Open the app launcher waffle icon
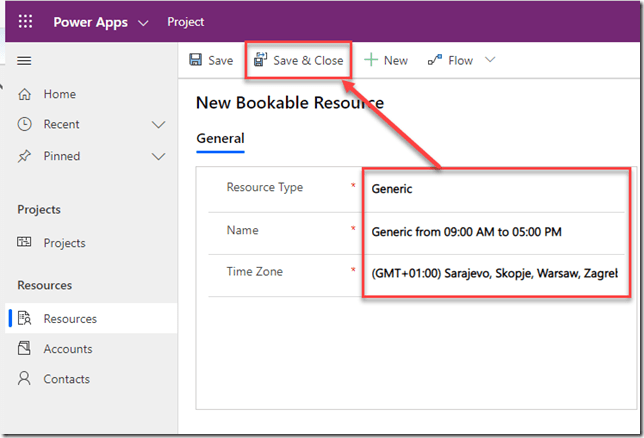The image size is (644, 438). 26,21
